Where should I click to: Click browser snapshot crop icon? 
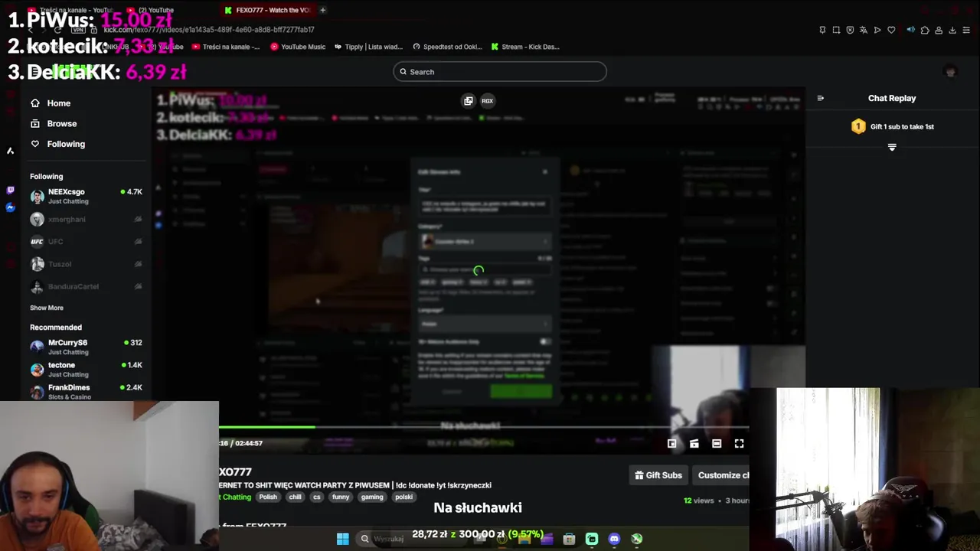[x=836, y=30]
